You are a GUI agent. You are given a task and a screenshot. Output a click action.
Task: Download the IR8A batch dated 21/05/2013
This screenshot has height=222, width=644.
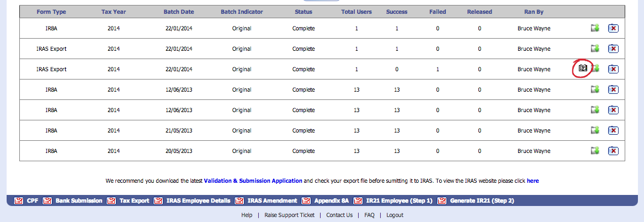[x=595, y=130]
